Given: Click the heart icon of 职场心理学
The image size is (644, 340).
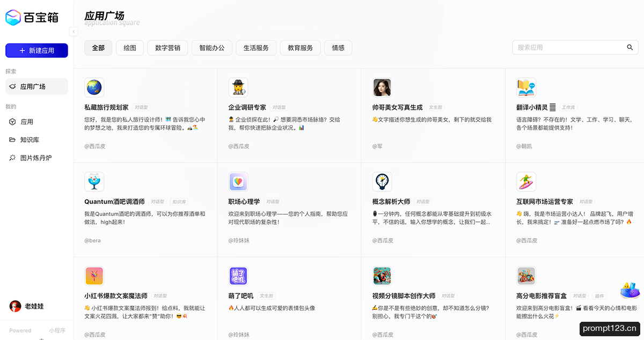Looking at the screenshot, I should [238, 182].
